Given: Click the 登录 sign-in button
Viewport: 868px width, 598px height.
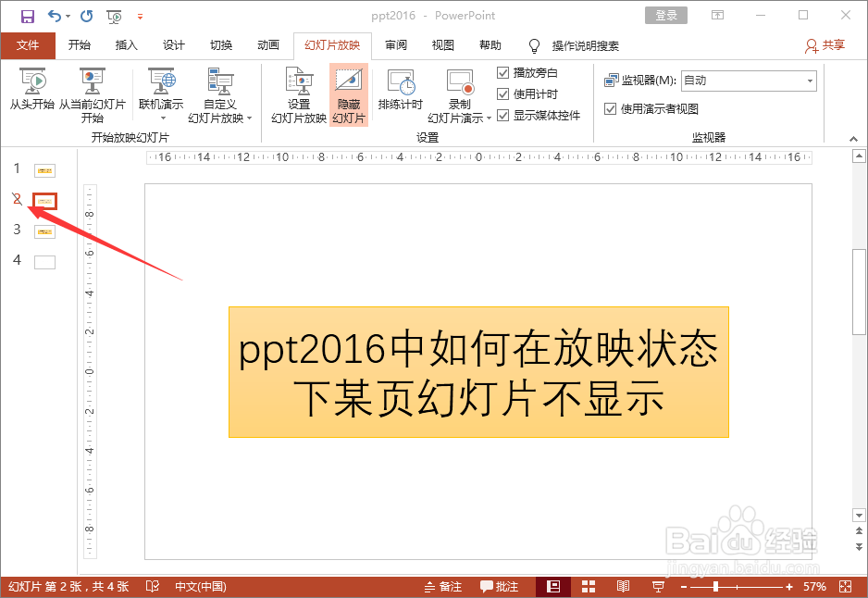Looking at the screenshot, I should 666,16.
